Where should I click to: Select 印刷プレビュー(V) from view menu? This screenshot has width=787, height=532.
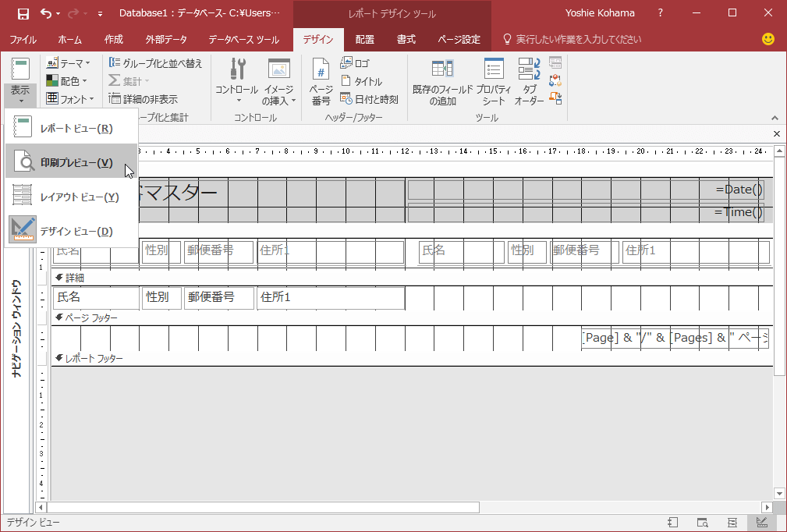pyautogui.click(x=71, y=162)
